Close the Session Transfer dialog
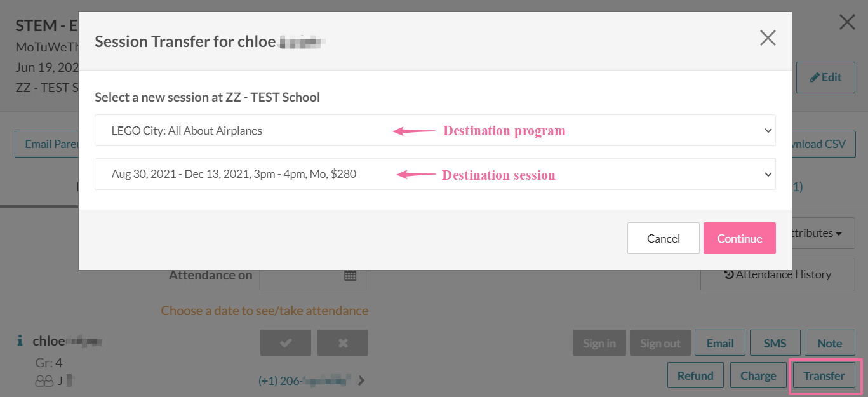 (x=768, y=38)
